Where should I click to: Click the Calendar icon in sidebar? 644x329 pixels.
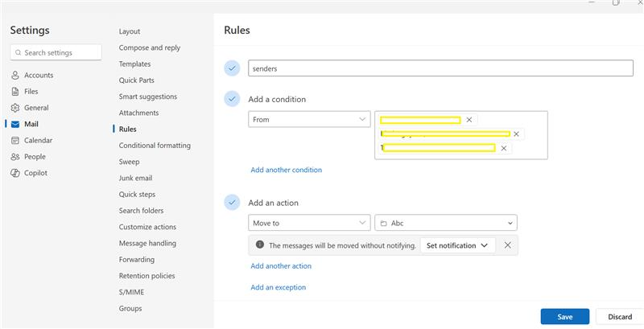tap(14, 141)
